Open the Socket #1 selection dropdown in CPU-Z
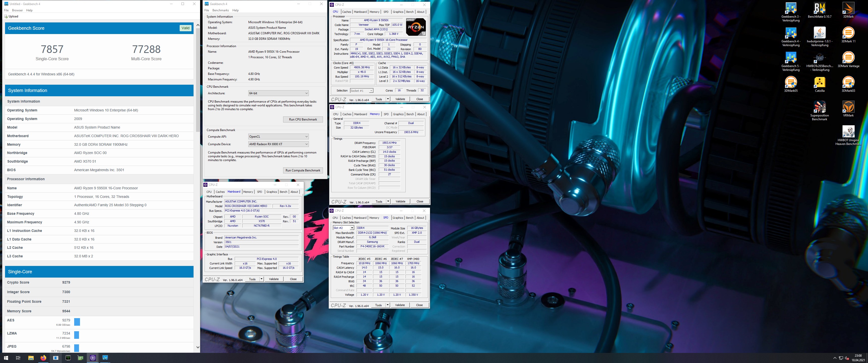The width and height of the screenshot is (868, 363). (361, 90)
